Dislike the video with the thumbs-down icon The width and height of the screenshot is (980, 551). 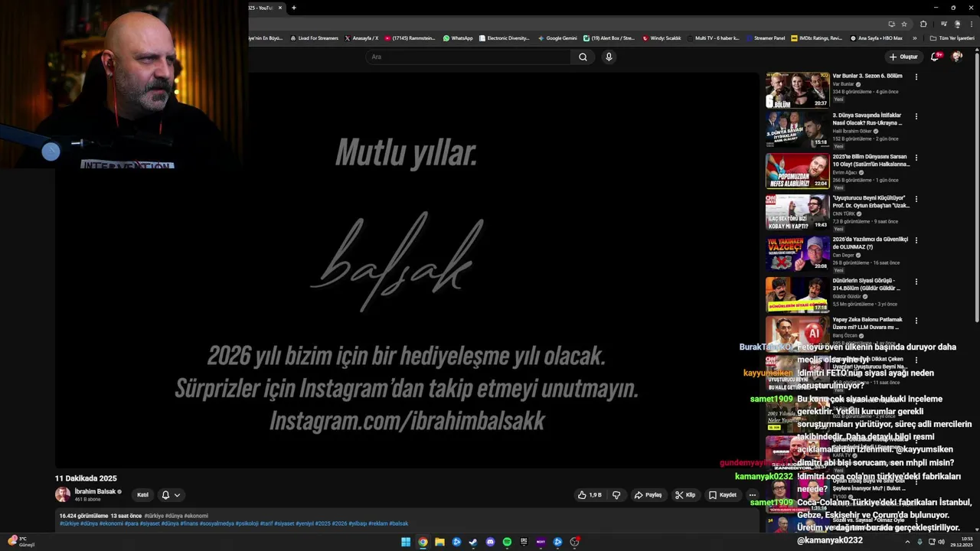[616, 495]
